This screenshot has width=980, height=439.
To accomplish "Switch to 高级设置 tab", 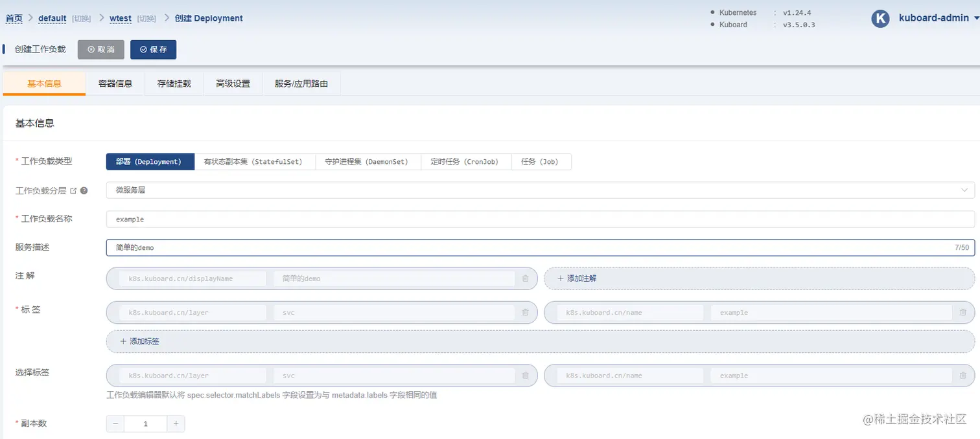I will point(233,84).
